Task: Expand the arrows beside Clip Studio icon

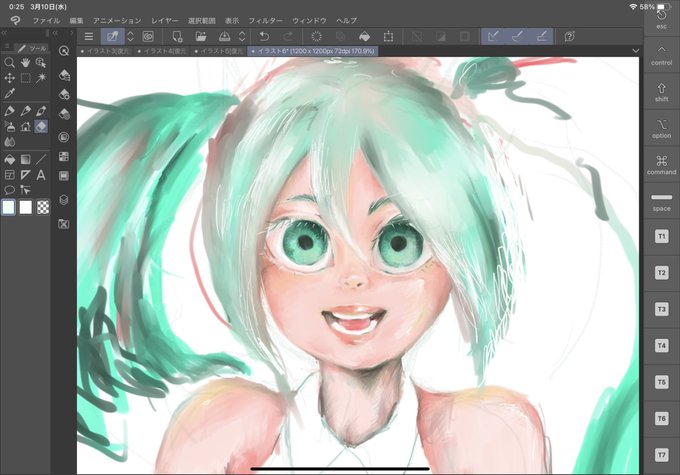Action: point(130,36)
